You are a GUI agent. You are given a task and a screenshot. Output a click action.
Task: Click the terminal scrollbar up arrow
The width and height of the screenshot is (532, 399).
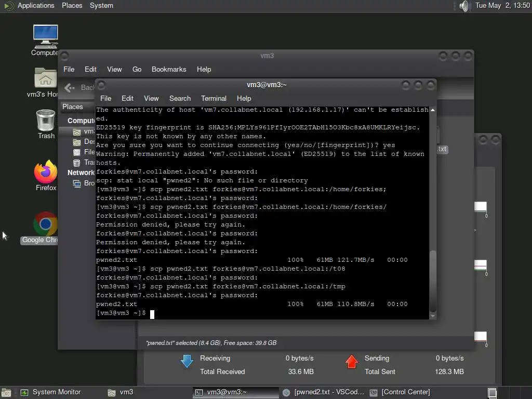click(433, 110)
